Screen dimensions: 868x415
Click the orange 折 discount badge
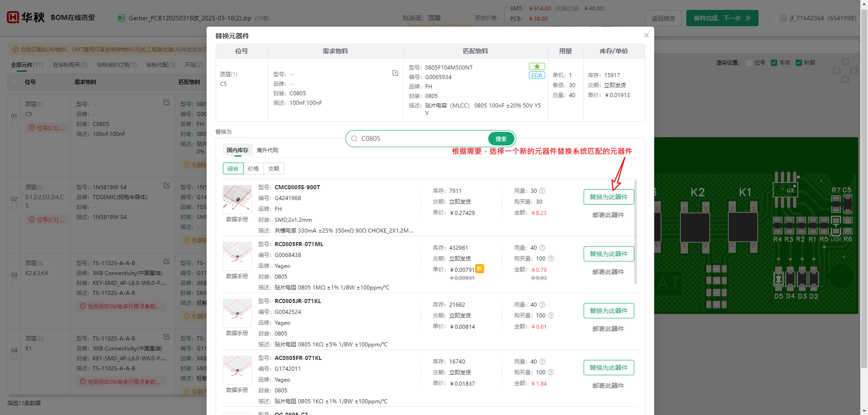tap(480, 269)
